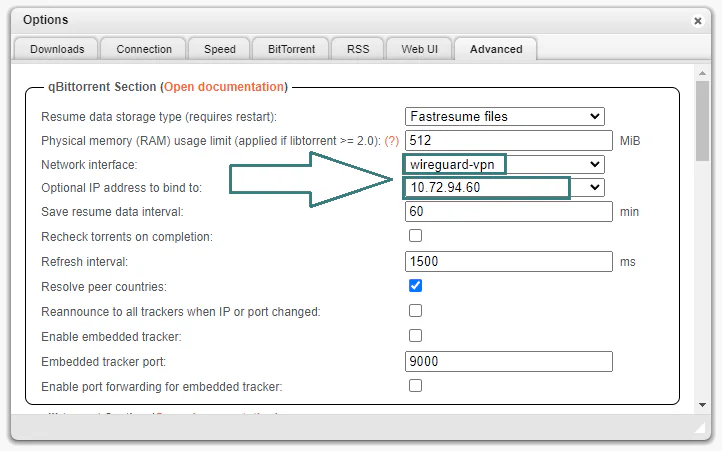Image resolution: width=722 pixels, height=451 pixels.
Task: Open the qBittorrent documentation link
Action: (224, 87)
